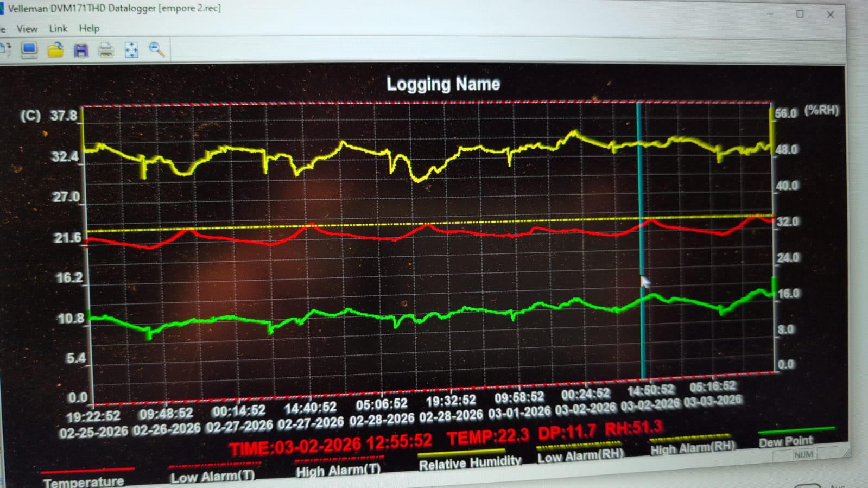Maximize the Datalogger window

(x=800, y=15)
